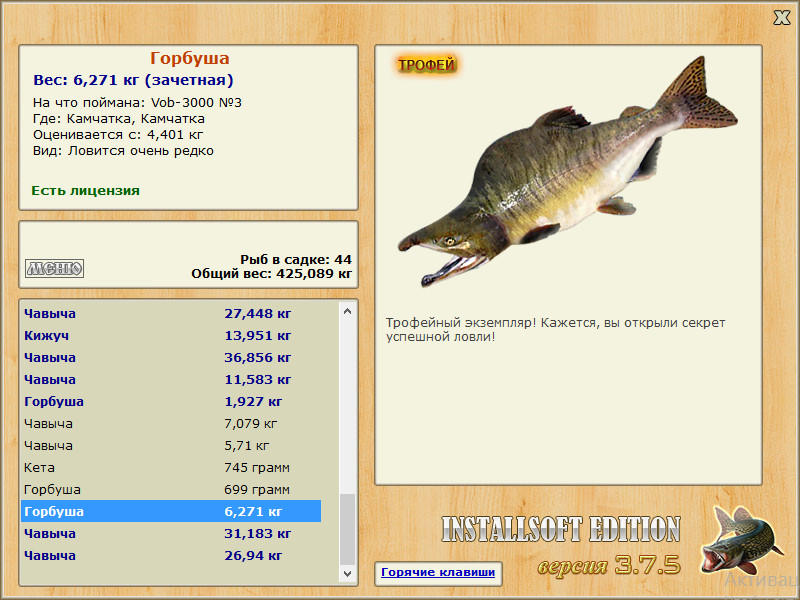
Task: Click the Вес: 6,271 кг (зачетная) line
Action: pyautogui.click(x=133, y=80)
